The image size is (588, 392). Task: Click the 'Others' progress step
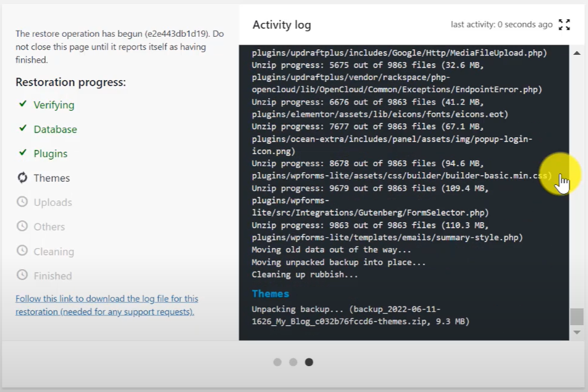coord(49,227)
